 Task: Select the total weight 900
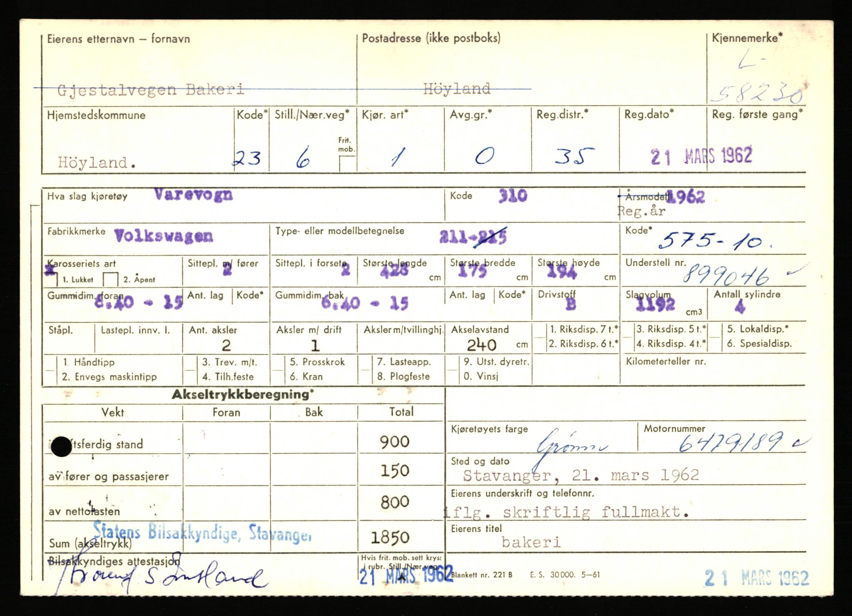pyautogui.click(x=394, y=441)
